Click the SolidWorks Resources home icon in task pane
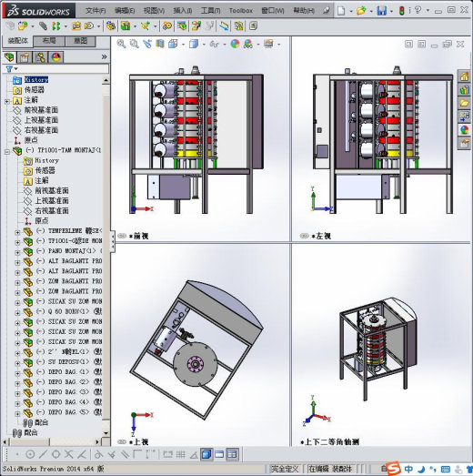Screen dimensions: 473x476 [x=464, y=76]
